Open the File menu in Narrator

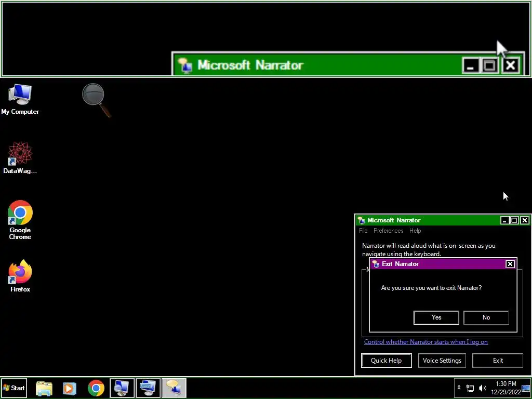(363, 231)
